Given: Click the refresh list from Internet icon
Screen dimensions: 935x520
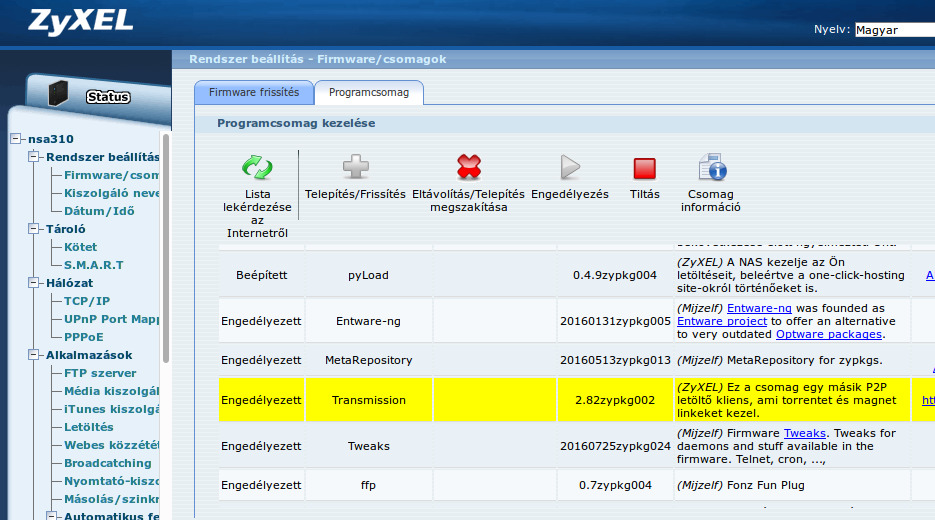Looking at the screenshot, I should [257, 168].
